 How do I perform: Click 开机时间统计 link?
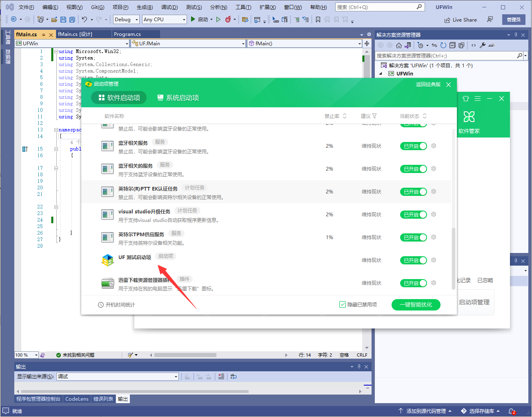(116, 305)
